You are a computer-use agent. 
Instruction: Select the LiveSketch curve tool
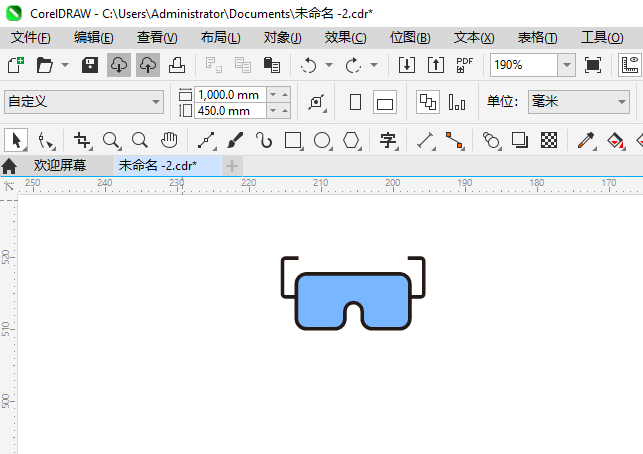[264, 140]
